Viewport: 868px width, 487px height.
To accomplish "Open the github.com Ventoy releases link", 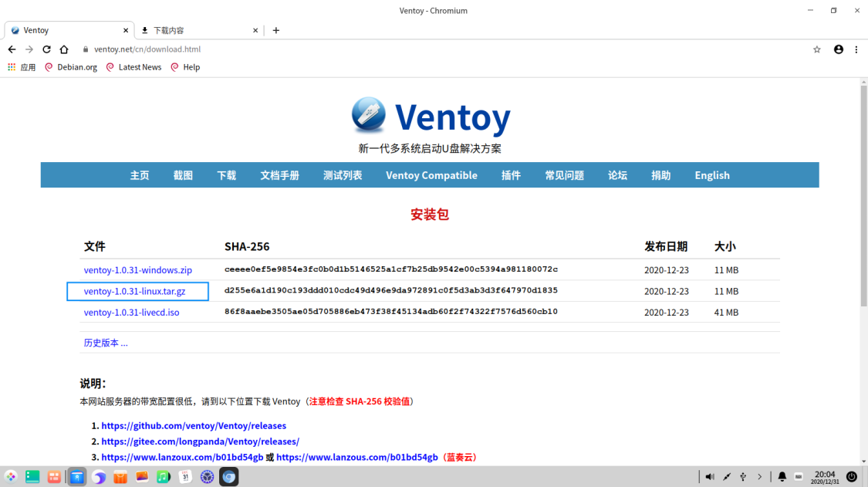I will 194,425.
